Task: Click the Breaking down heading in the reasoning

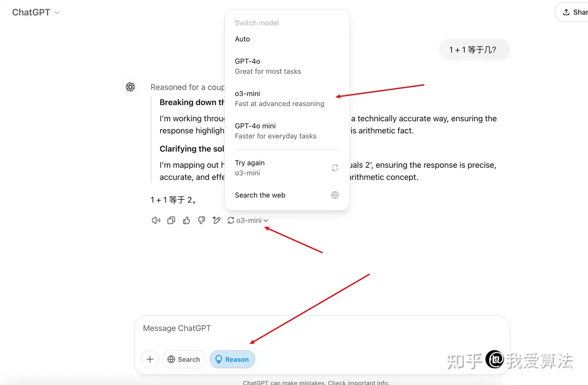Action: click(192, 102)
